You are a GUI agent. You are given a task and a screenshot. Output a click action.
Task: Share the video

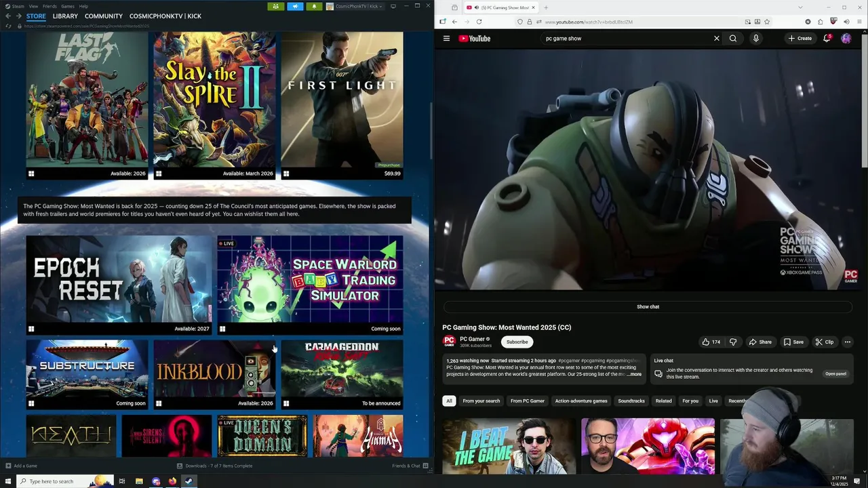[x=760, y=342]
